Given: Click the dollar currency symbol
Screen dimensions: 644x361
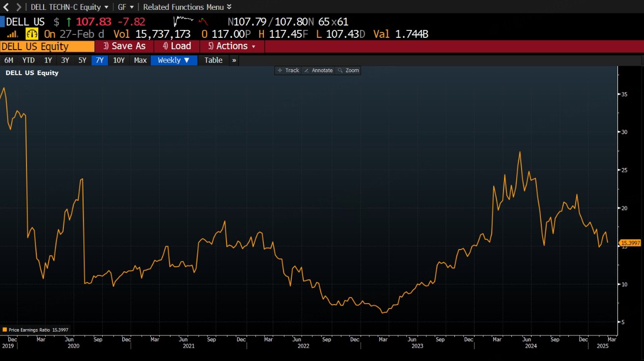Looking at the screenshot, I should tap(56, 22).
